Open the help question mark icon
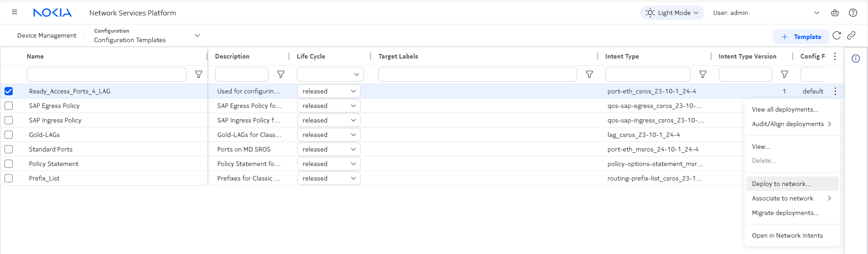Screen dimensions: 868x254 click(853, 13)
